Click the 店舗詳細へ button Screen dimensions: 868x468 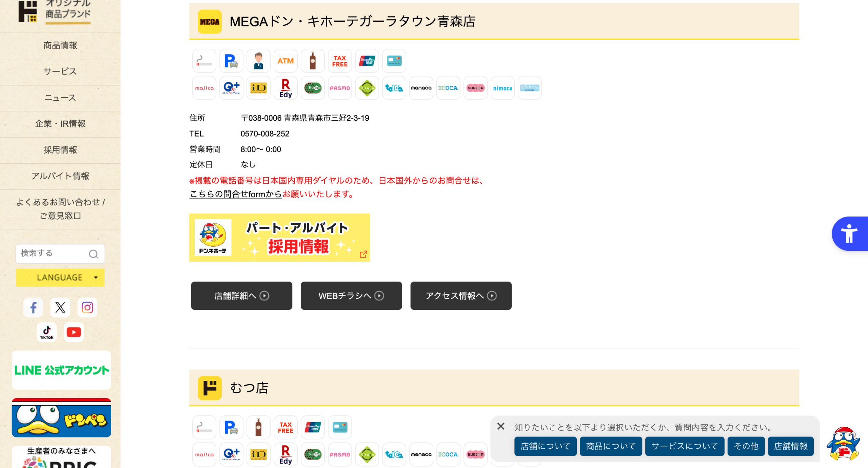coord(241,296)
